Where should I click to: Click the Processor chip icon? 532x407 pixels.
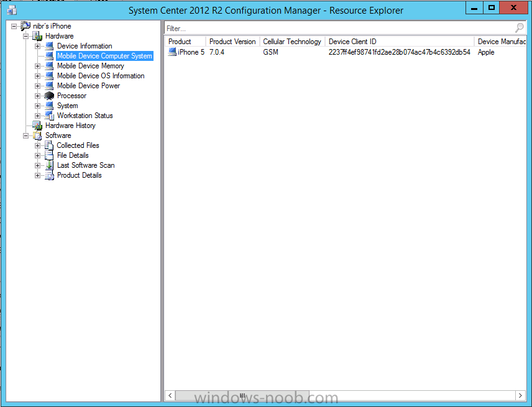pos(49,96)
